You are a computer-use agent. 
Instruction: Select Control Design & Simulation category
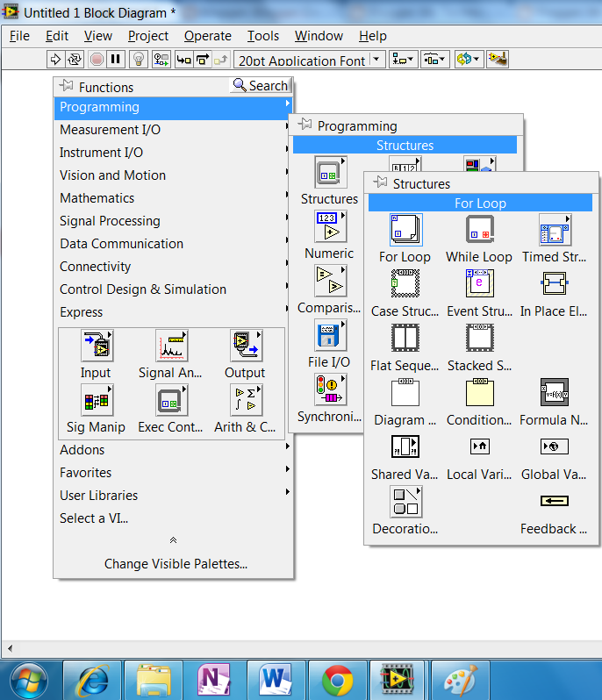(173, 289)
